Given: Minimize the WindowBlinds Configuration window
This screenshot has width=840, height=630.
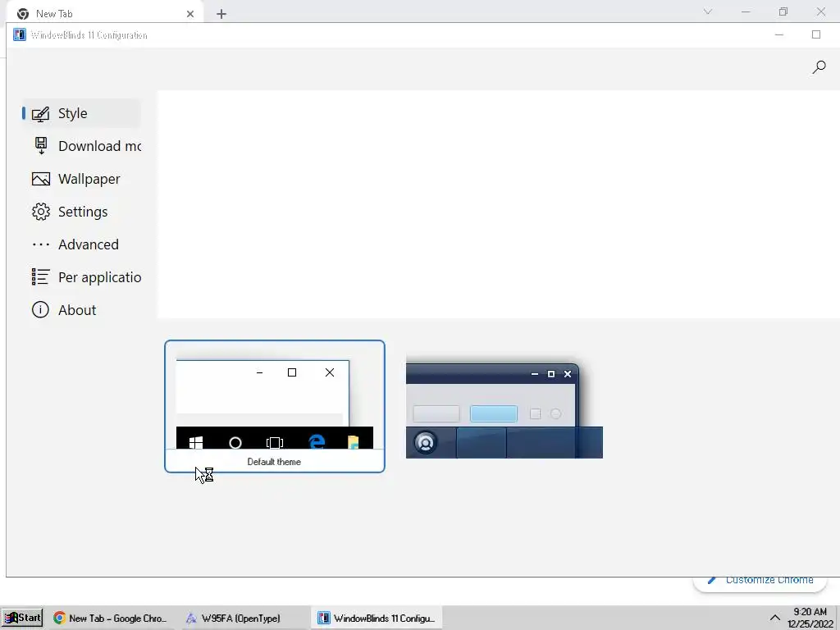Looking at the screenshot, I should click(x=779, y=34).
